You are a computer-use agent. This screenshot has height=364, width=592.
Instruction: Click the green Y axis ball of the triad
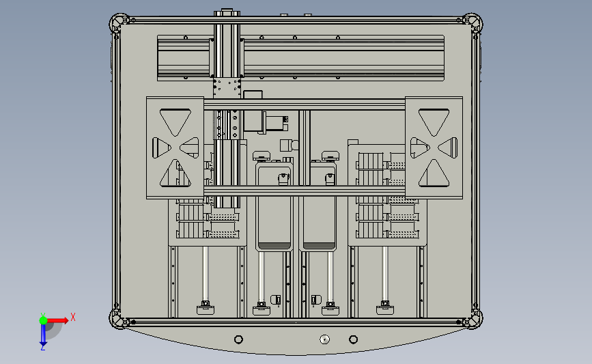pyautogui.click(x=43, y=320)
